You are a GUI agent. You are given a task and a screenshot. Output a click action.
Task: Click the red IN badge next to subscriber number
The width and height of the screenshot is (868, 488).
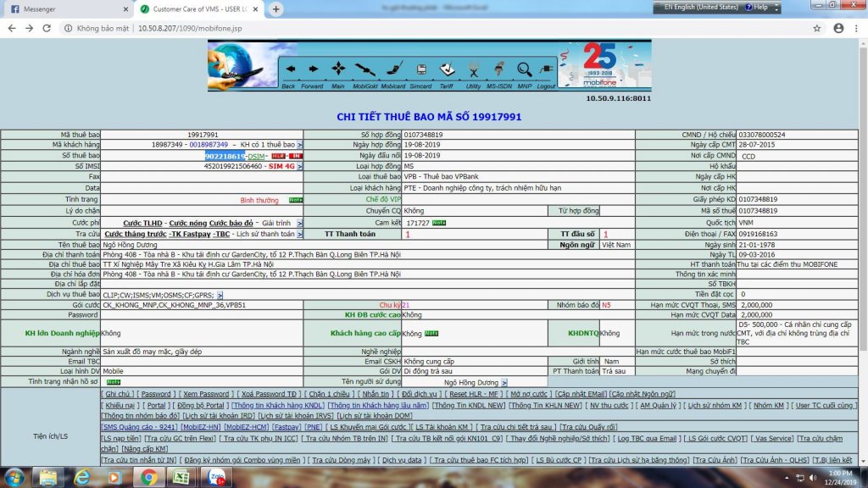pos(296,157)
